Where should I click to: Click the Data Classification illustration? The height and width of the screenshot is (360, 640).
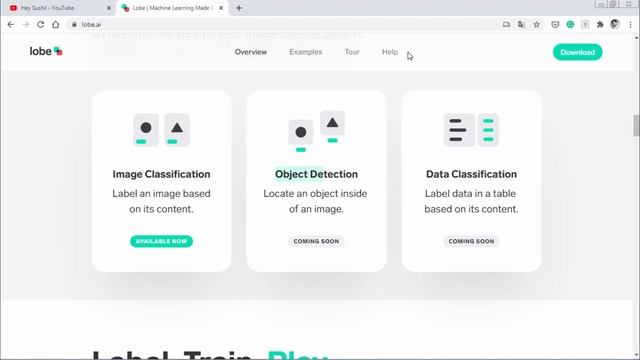point(471,130)
